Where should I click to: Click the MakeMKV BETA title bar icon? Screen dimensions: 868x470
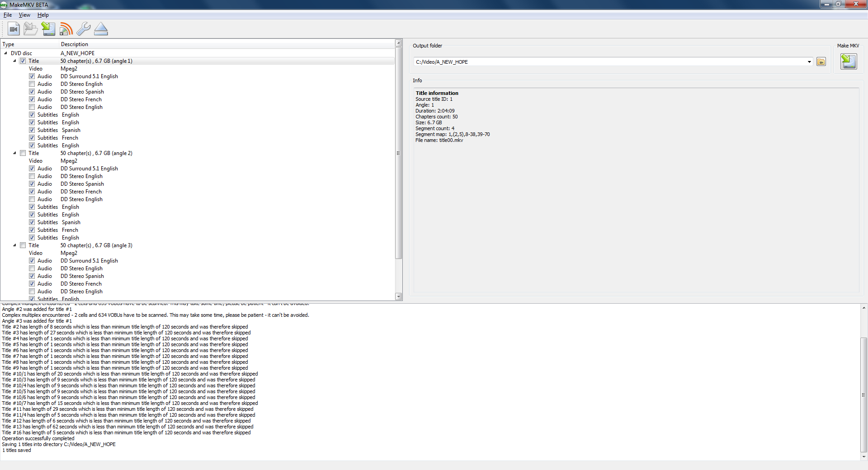tap(4, 5)
